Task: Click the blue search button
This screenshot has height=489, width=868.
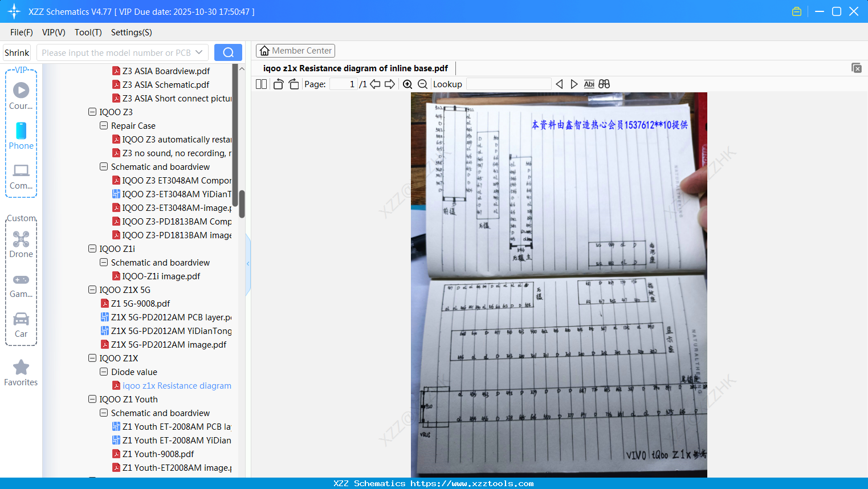Action: 228,52
